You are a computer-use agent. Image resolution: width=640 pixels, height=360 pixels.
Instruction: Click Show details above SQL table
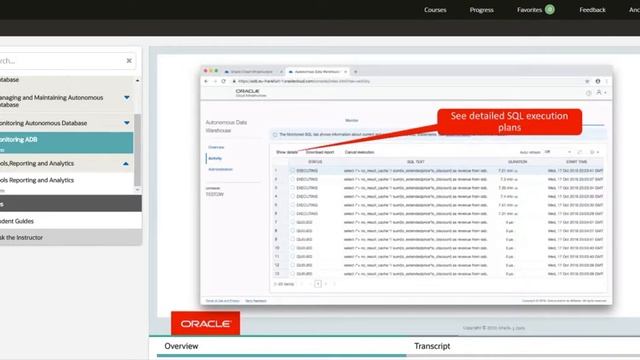coord(287,152)
